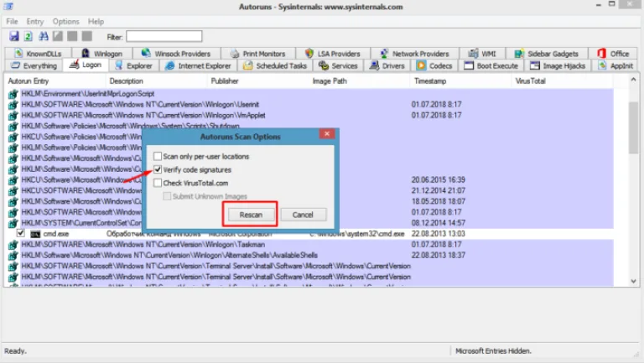This screenshot has width=644, height=363.
Task: Select the cmd.exe entry icon
Action: [x=35, y=234]
